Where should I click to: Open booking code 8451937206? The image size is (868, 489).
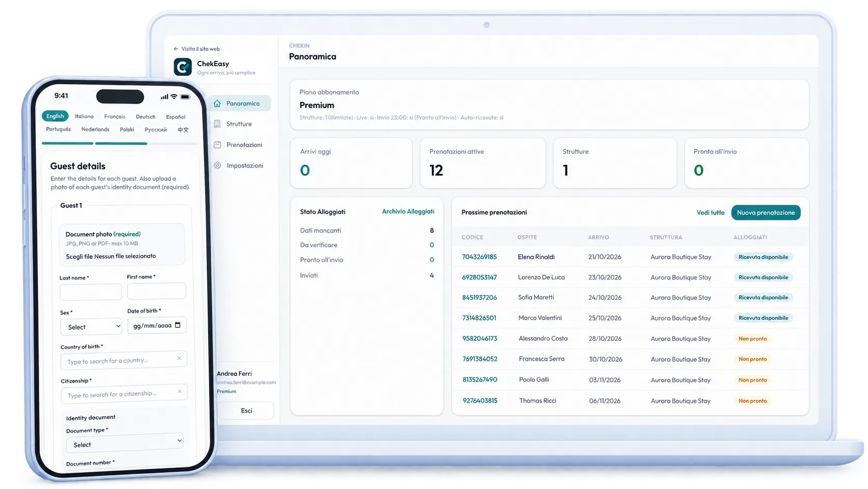coord(479,298)
